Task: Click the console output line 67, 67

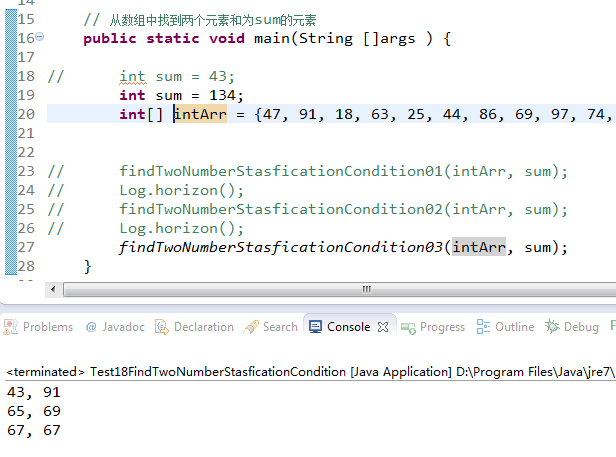Action: [34, 430]
